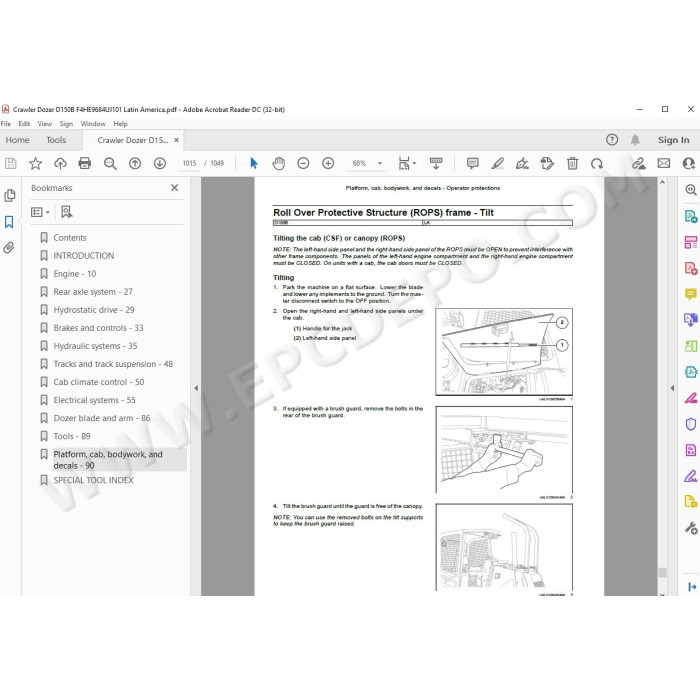Click the document vertical scrollbar thumb

(x=662, y=572)
